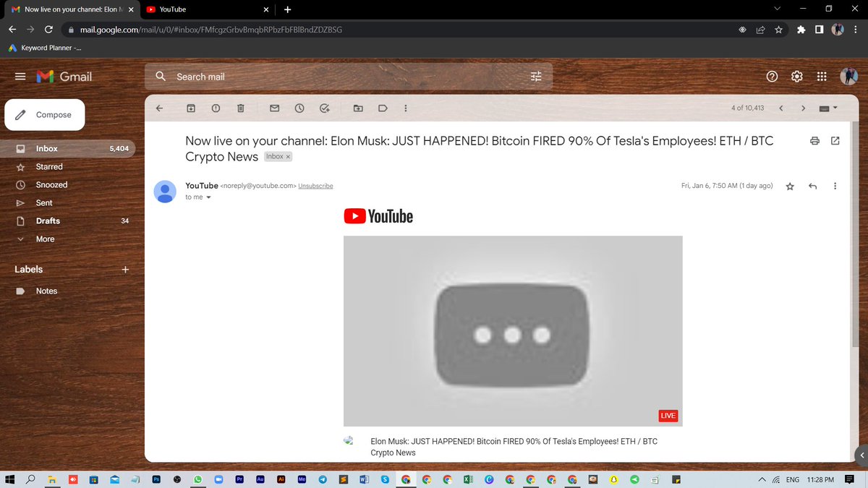
Task: Open the Google apps grid
Action: pyautogui.click(x=822, y=77)
